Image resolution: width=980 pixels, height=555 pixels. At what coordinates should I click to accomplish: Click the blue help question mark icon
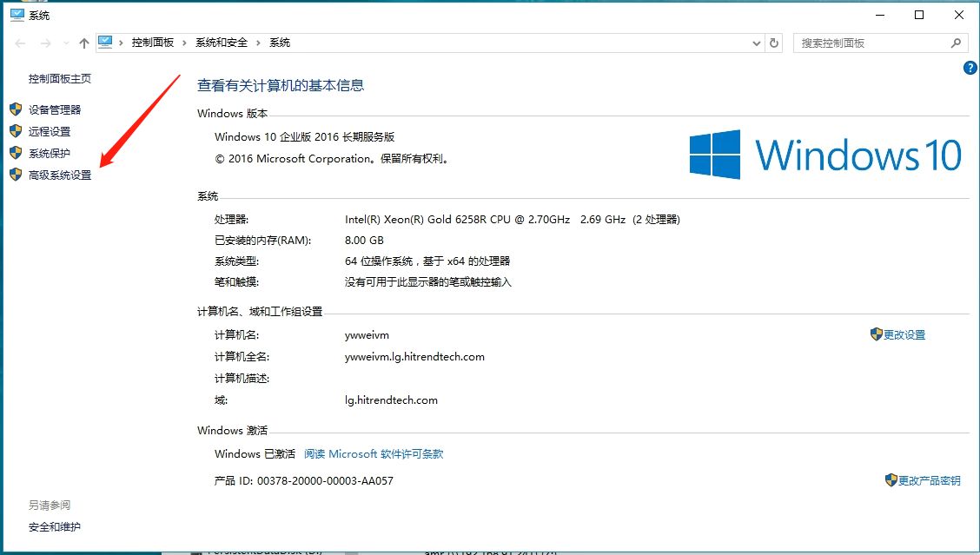(x=970, y=68)
